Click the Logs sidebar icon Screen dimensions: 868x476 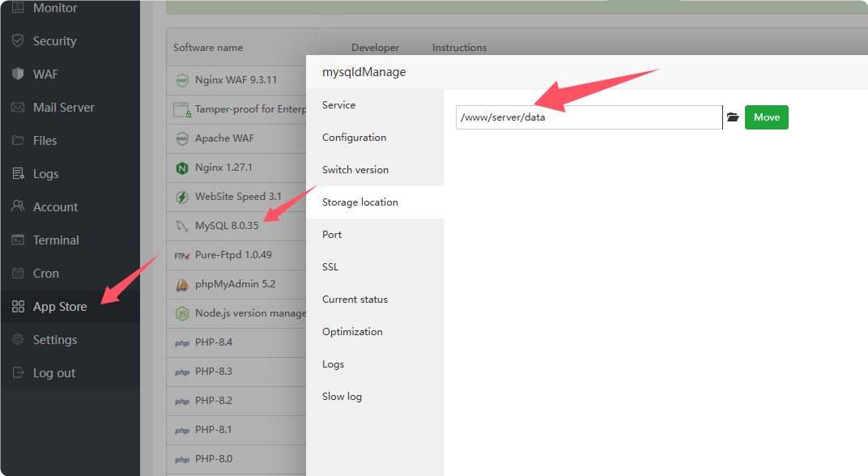[18, 173]
